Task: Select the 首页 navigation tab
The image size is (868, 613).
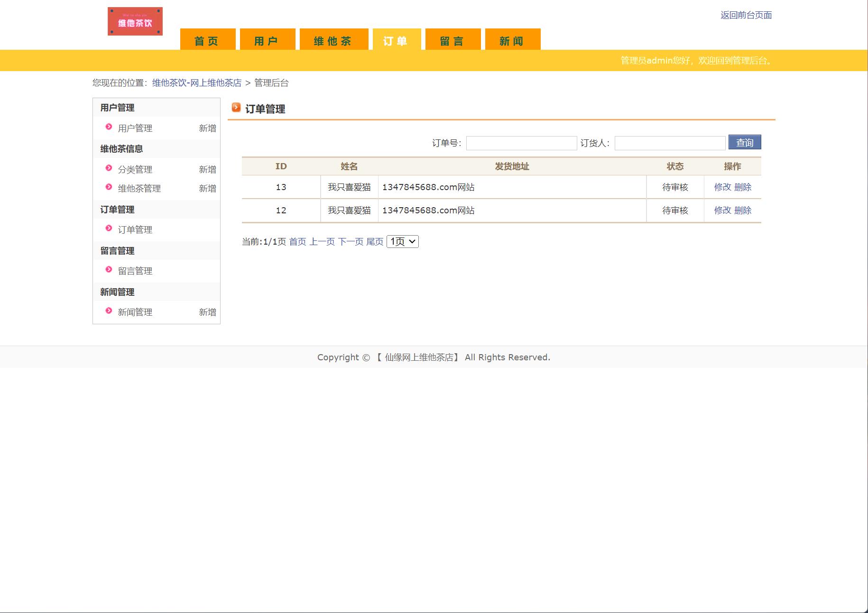Action: pyautogui.click(x=206, y=40)
